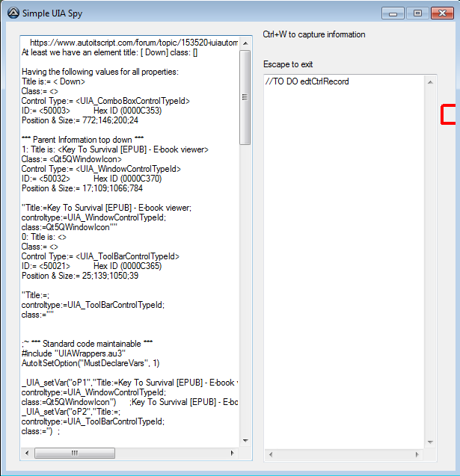The height and width of the screenshot is (476, 460).
Task: Click left arrow of left pane horizontal scrollbar
Action: point(27,454)
